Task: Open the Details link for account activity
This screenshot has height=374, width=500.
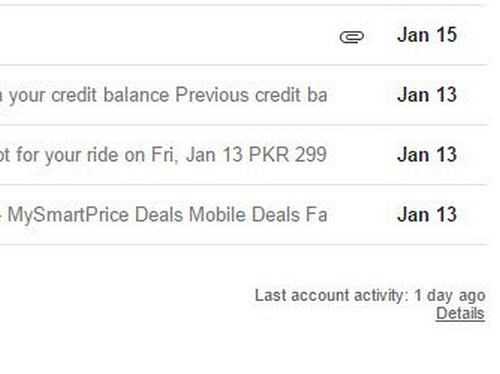Action: [460, 313]
